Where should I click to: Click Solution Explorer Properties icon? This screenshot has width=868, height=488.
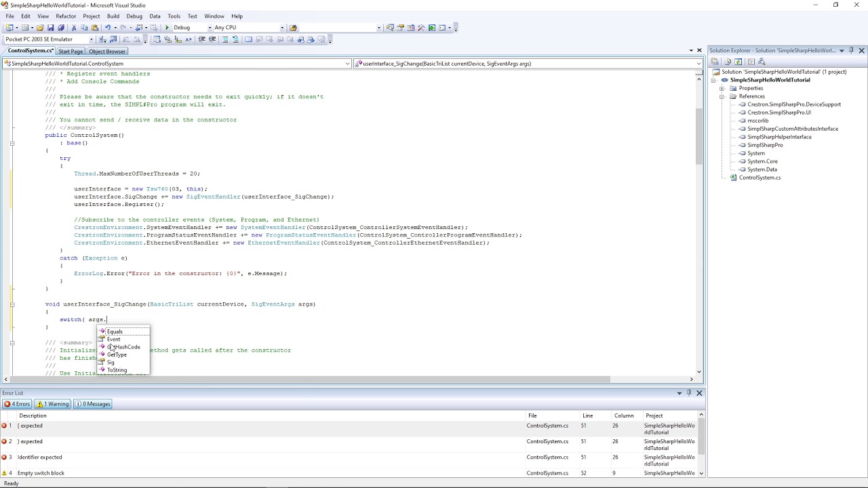(x=715, y=62)
